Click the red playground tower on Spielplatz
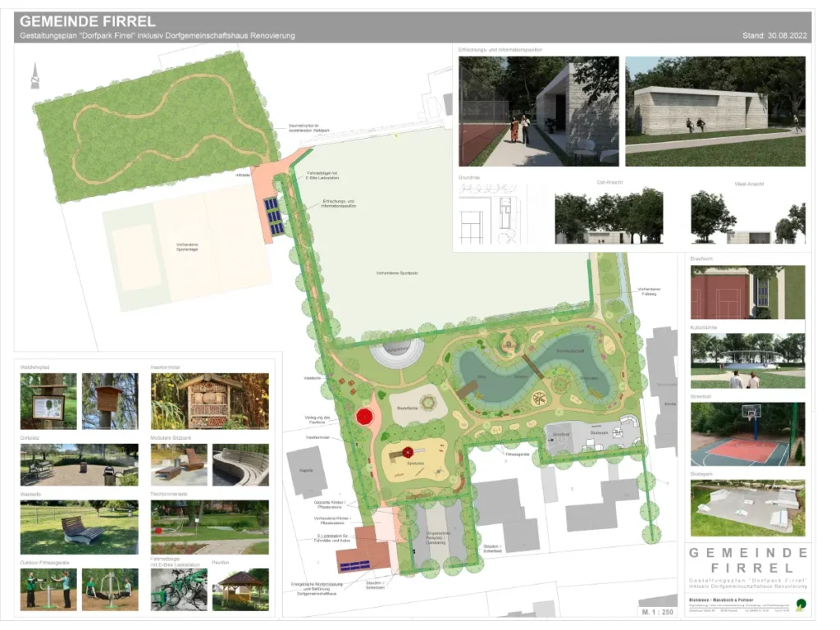This screenshot has width=840, height=630. [x=406, y=451]
